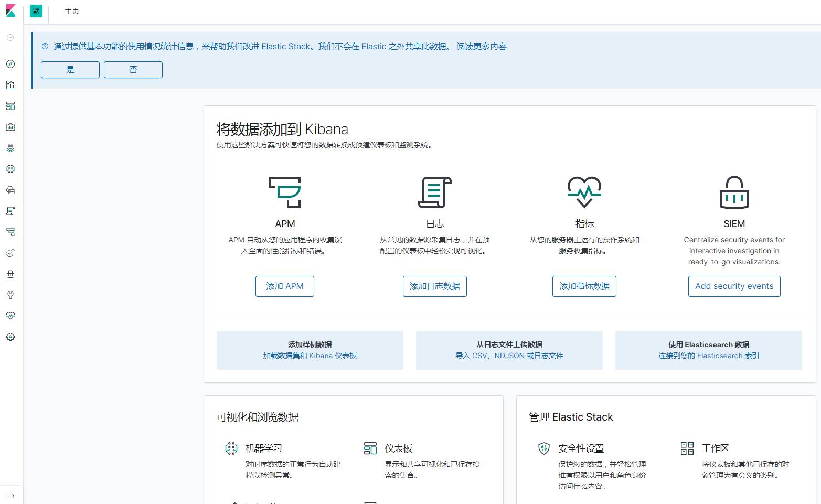
Task: Open Visualize chart icon in sidebar
Action: coord(10,85)
